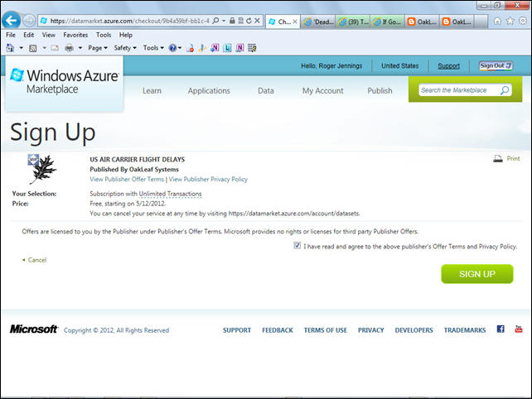Open the Help menu

click(x=125, y=35)
